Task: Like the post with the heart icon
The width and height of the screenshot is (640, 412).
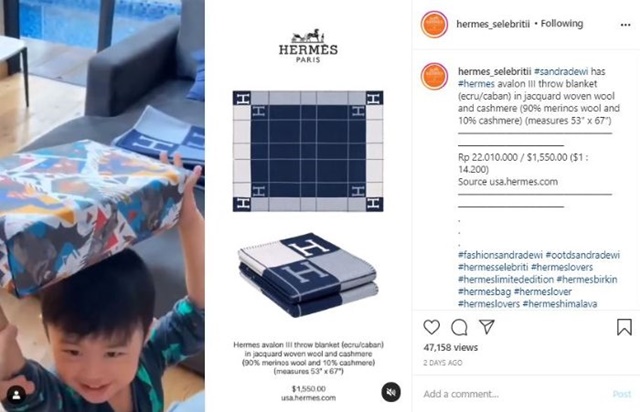Action: [431, 327]
